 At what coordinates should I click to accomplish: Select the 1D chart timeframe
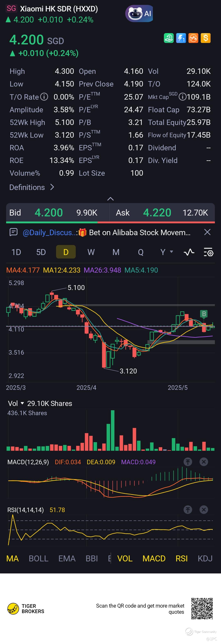tap(16, 252)
